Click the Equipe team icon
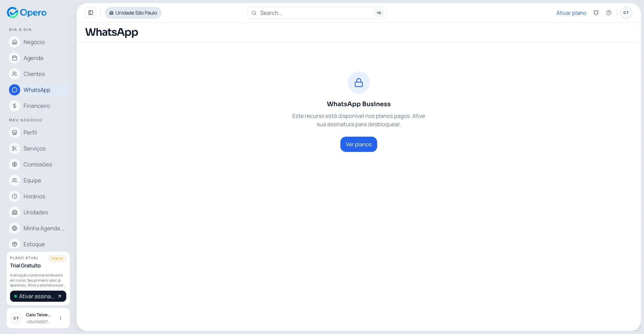The image size is (644, 334). pyautogui.click(x=14, y=180)
